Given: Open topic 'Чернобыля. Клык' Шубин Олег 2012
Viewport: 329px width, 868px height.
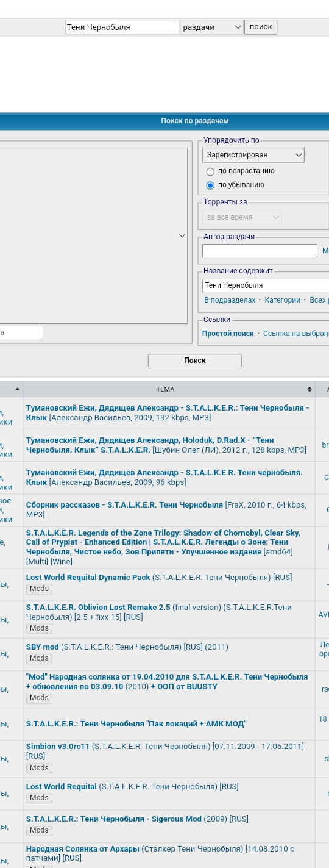Looking at the screenshot, I should [166, 445].
